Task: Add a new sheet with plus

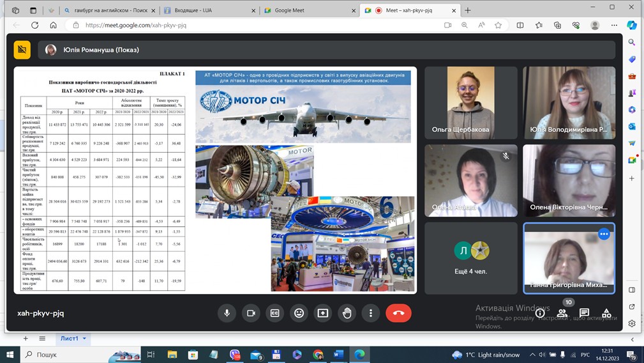Action: coord(26,338)
